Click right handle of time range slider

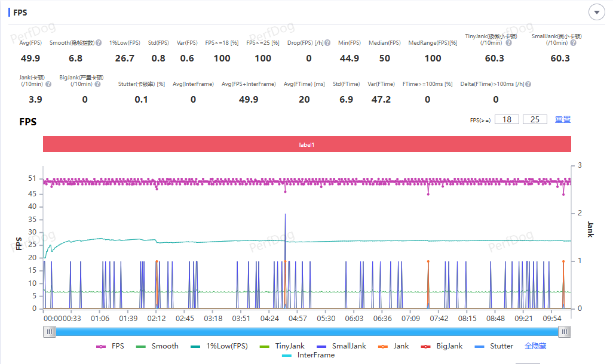click(565, 332)
